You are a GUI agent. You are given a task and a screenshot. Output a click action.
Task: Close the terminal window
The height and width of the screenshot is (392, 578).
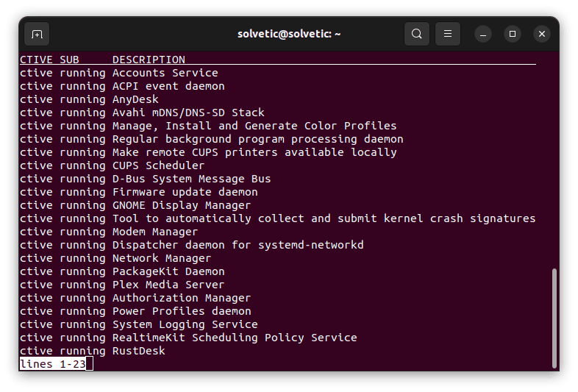click(542, 34)
